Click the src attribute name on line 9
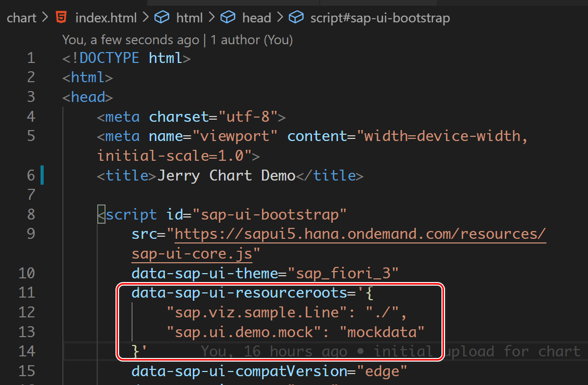588x385 pixels. point(145,234)
